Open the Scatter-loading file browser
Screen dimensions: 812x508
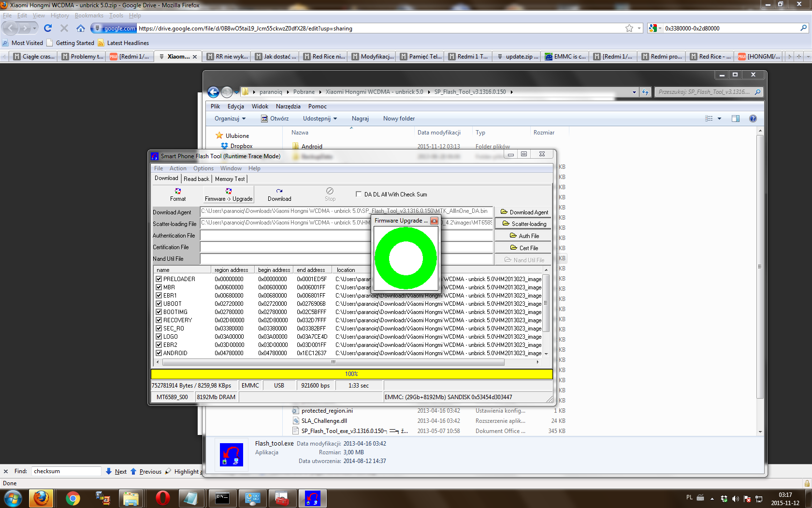(x=524, y=224)
